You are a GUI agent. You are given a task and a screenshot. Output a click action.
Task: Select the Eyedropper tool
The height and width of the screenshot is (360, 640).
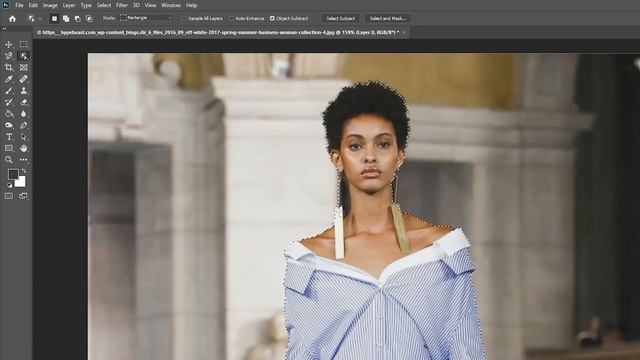[9, 79]
